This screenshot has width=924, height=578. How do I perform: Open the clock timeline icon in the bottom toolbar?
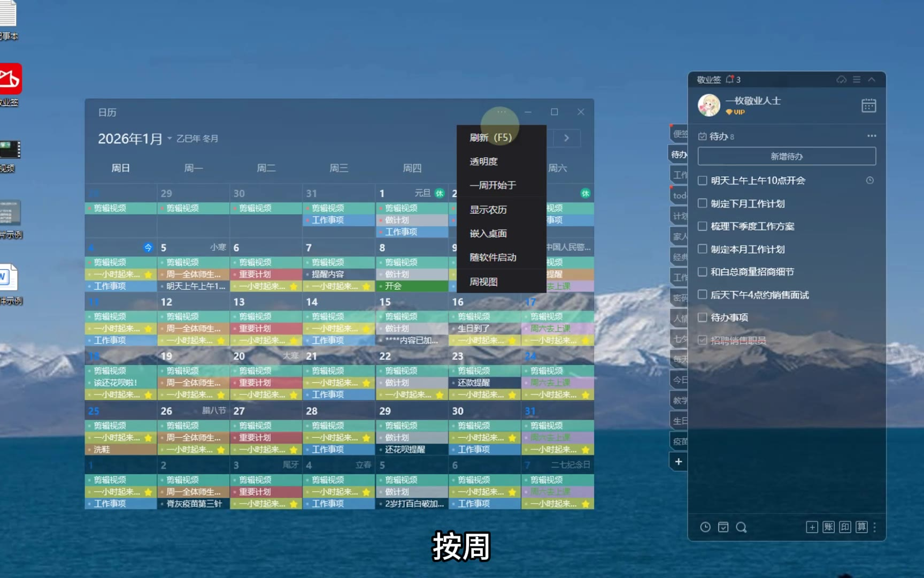click(705, 527)
